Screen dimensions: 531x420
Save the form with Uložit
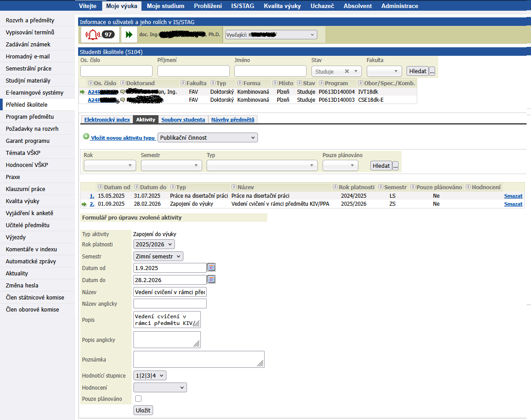(x=143, y=410)
